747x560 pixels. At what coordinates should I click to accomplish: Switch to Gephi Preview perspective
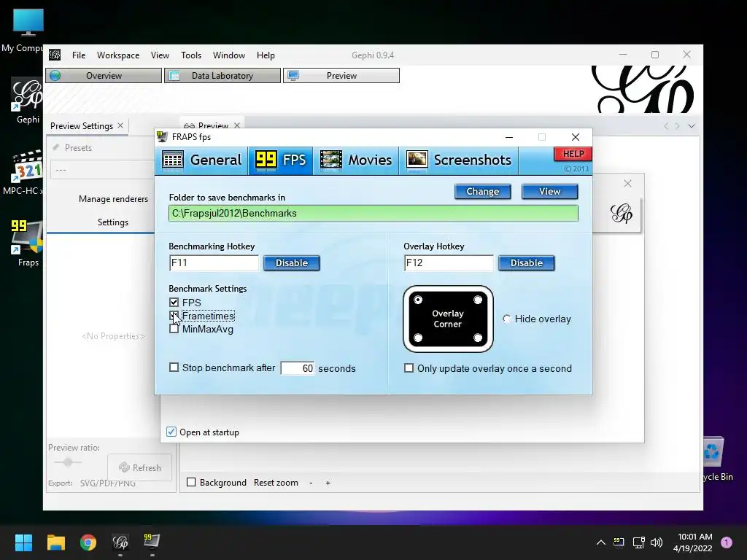[341, 76]
